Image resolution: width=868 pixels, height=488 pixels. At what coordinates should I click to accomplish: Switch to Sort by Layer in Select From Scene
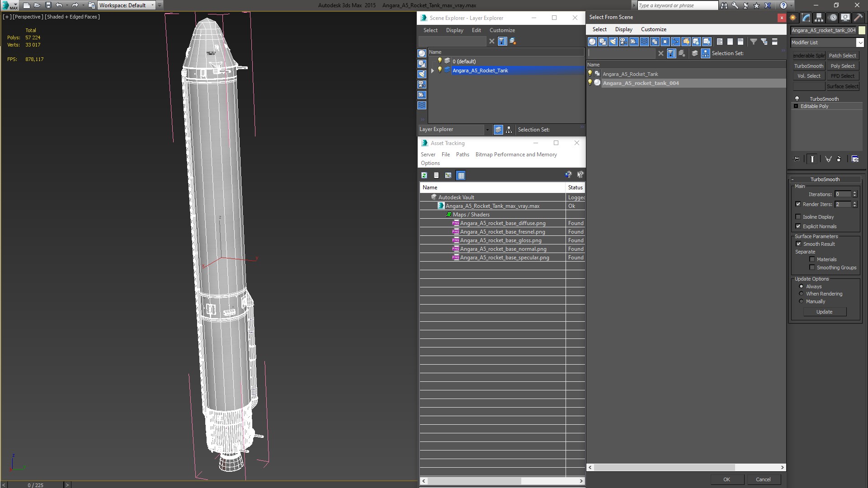pyautogui.click(x=695, y=53)
